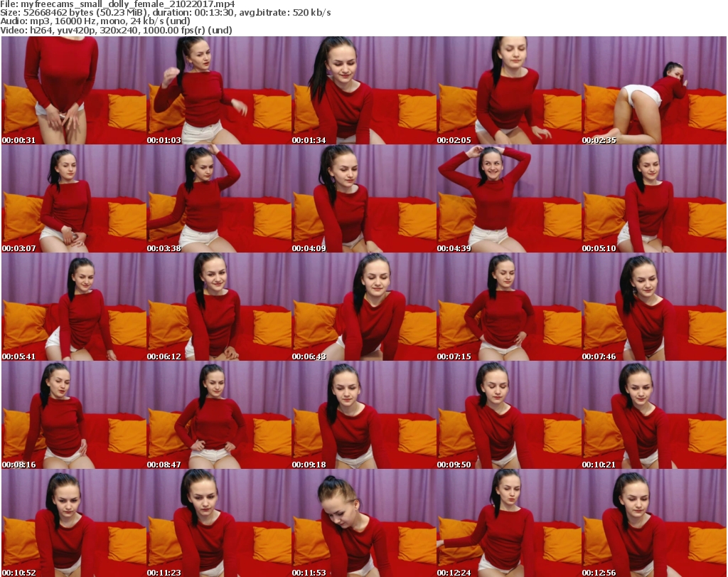The height and width of the screenshot is (577, 728).
Task: Select the 00:07:15 frame
Action: coord(509,307)
